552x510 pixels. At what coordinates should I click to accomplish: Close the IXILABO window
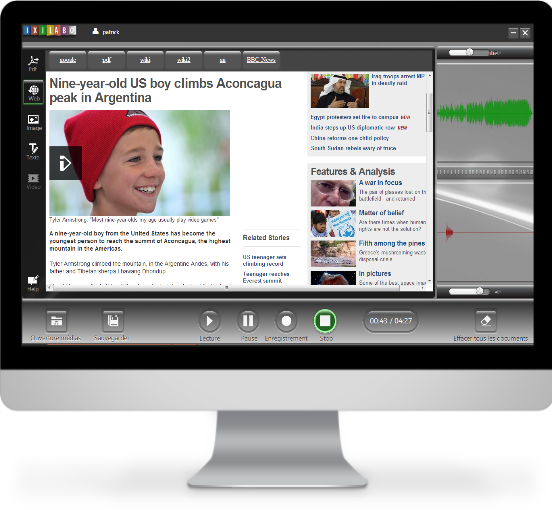coord(525,32)
